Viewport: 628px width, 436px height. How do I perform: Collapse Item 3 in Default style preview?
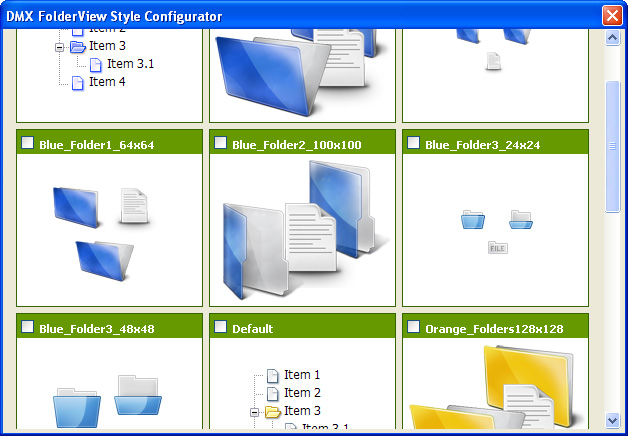(x=254, y=412)
